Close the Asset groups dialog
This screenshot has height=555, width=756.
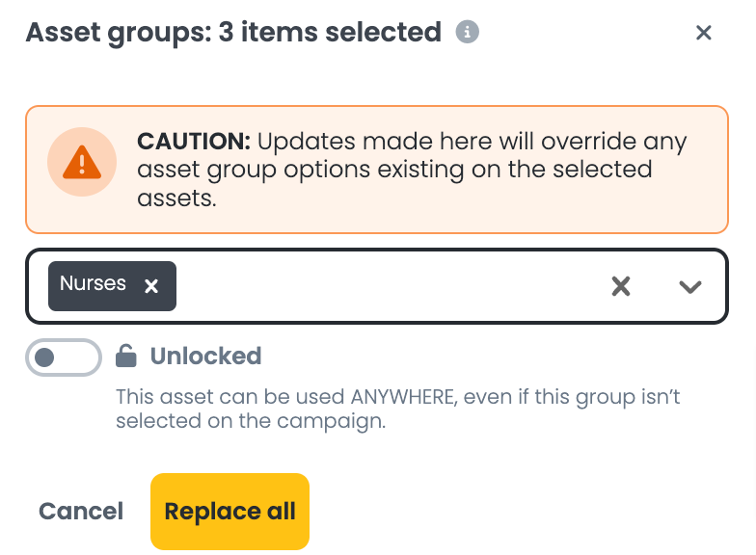click(704, 33)
